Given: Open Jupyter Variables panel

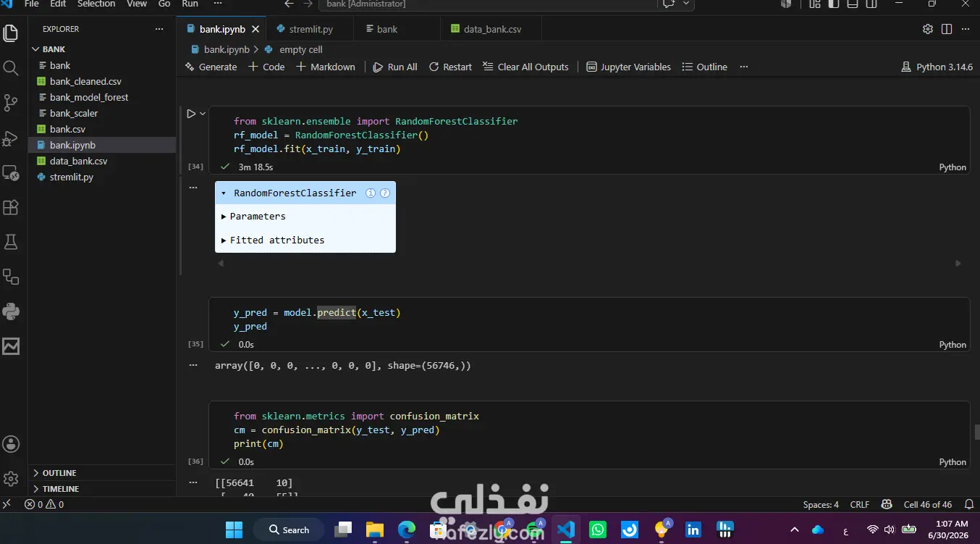Looking at the screenshot, I should (629, 67).
